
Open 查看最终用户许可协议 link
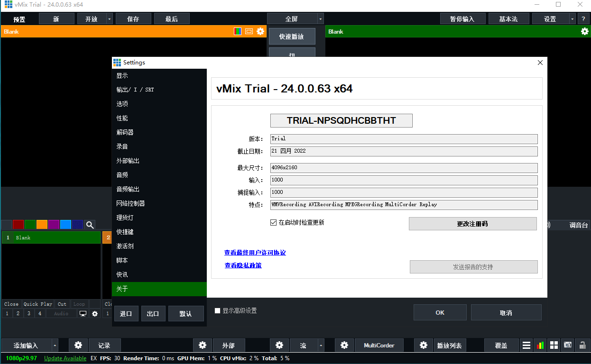point(255,253)
